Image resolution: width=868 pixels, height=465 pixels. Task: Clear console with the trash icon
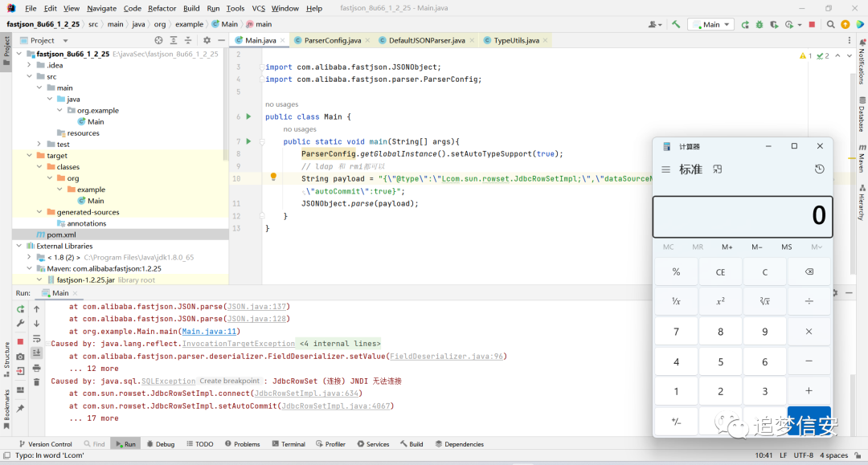click(x=36, y=382)
